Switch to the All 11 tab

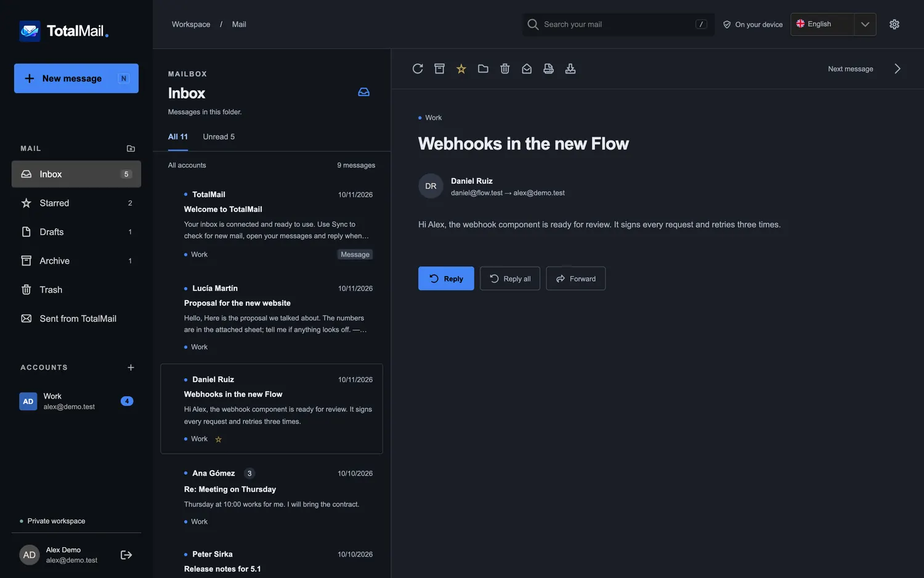[178, 137]
